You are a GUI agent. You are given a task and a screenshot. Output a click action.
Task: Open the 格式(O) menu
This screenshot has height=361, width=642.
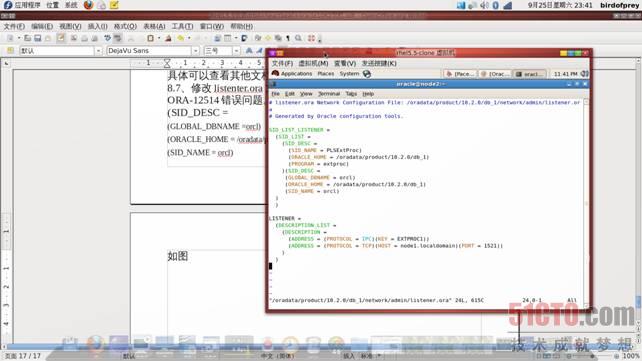click(125, 27)
